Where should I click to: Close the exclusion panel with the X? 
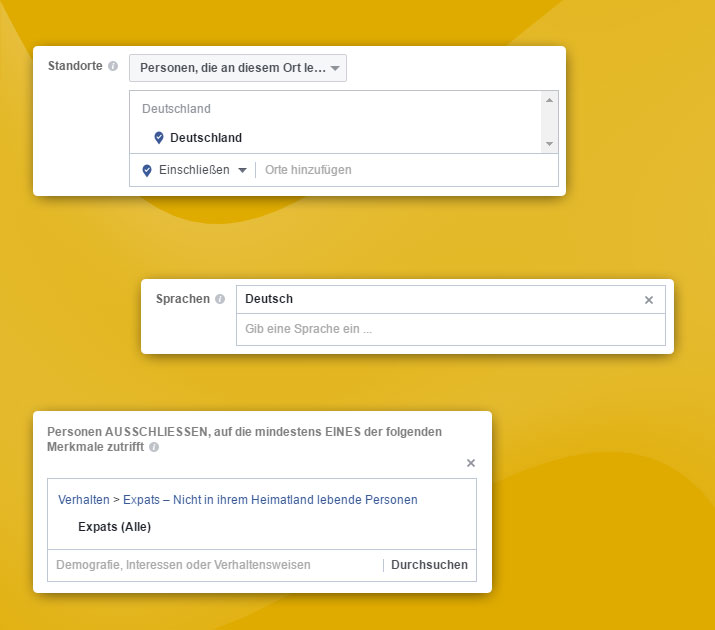[471, 463]
